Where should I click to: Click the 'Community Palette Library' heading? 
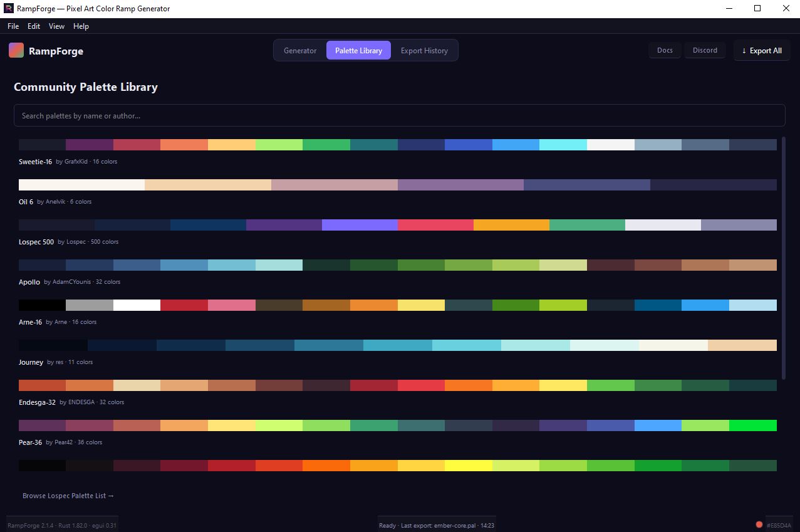86,87
